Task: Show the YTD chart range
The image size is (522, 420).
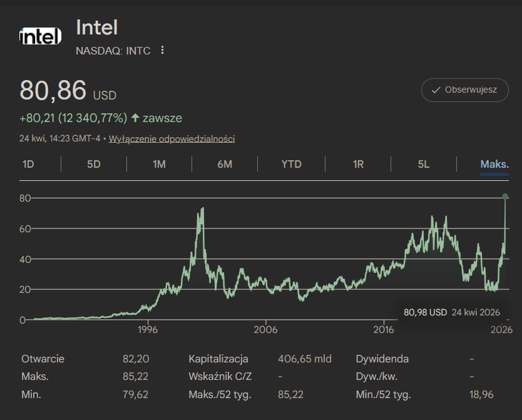Action: click(291, 164)
